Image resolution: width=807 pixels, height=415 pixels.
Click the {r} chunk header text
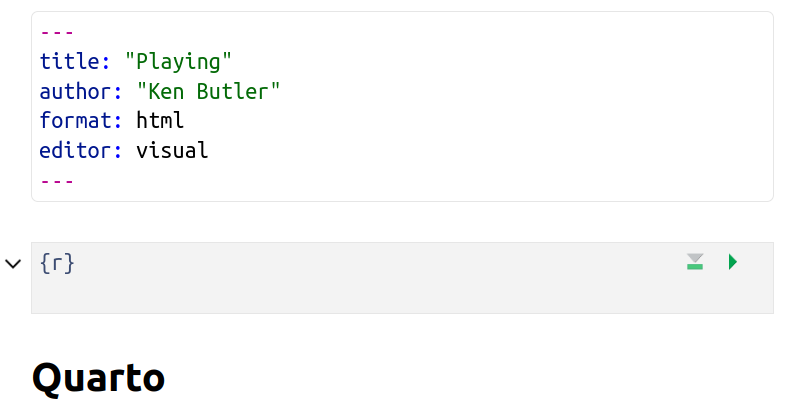coord(57,264)
